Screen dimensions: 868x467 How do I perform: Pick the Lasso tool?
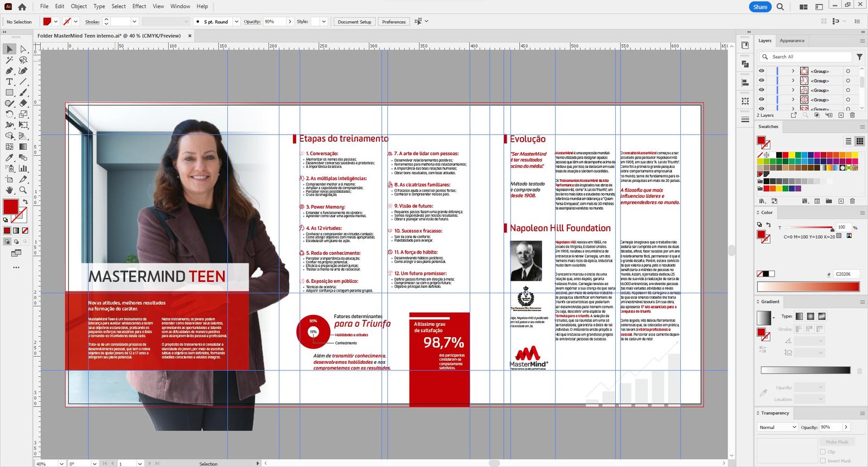[23, 60]
